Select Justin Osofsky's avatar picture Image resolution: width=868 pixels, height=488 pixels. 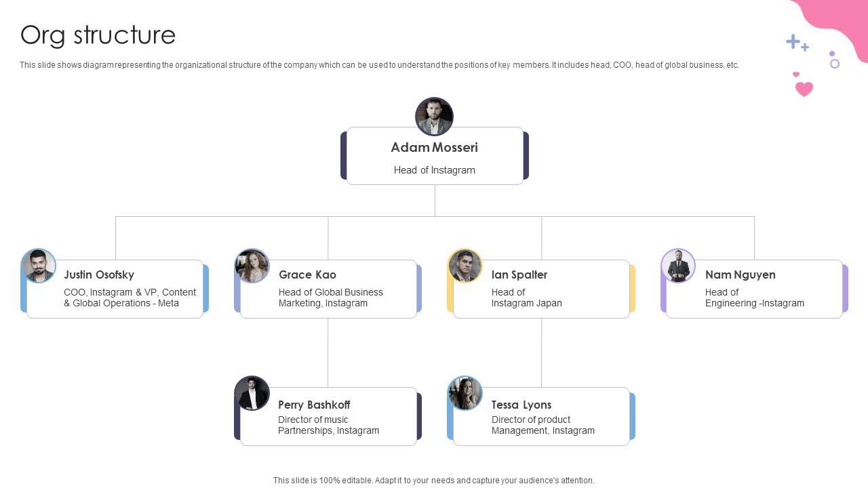coord(39,266)
